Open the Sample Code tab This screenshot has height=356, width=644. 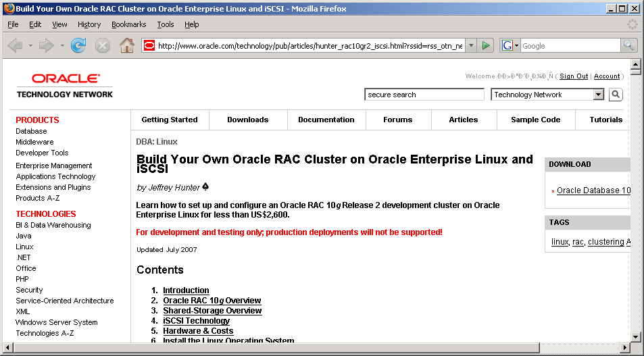[535, 120]
